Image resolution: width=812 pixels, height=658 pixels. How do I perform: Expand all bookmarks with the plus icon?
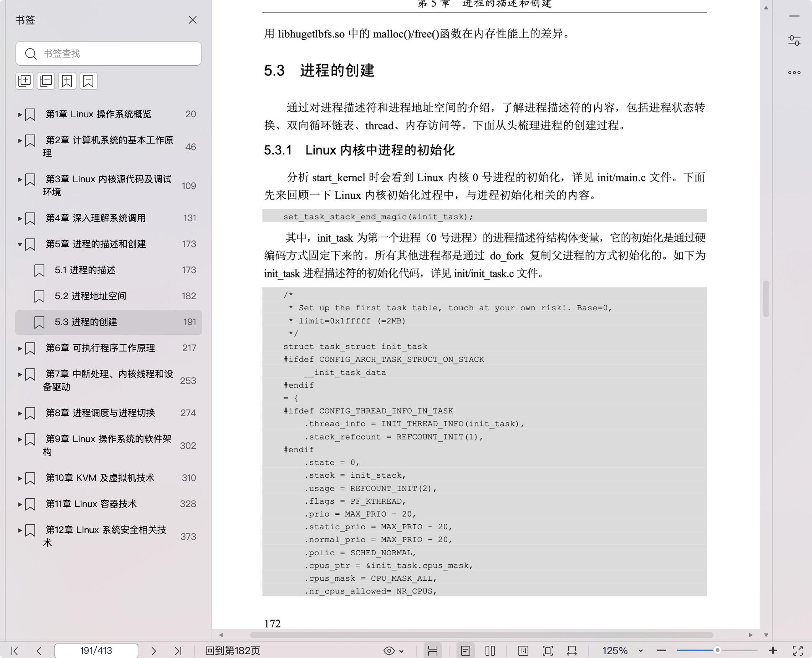click(x=24, y=81)
